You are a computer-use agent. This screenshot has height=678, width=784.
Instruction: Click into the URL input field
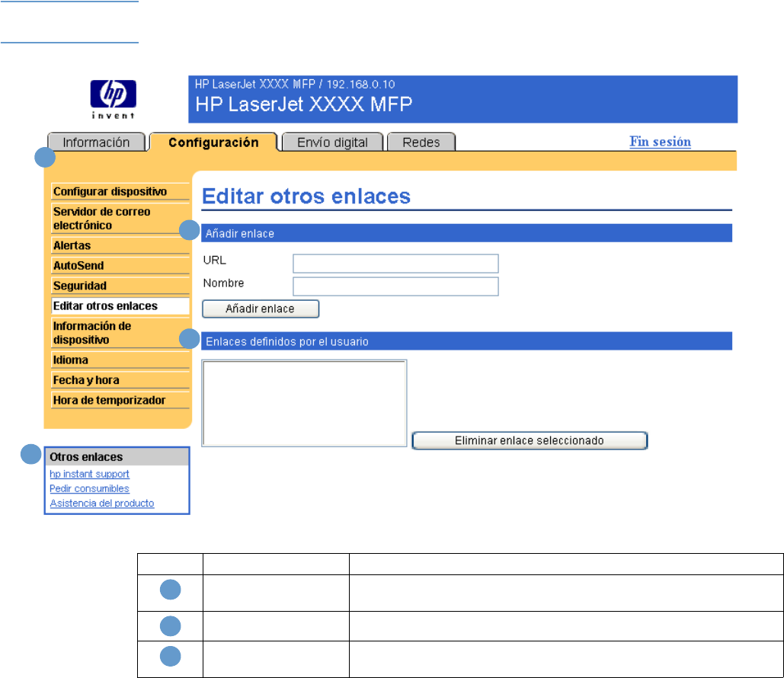click(x=395, y=264)
